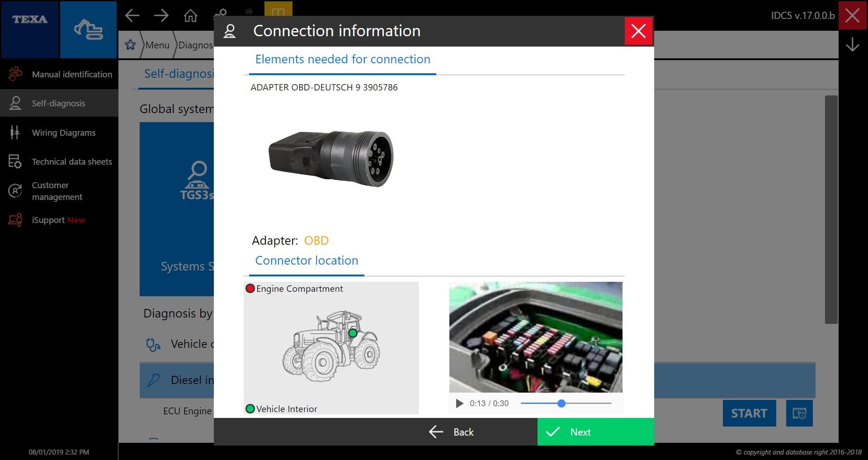868x460 pixels.
Task: Open Customer management sidebar icon
Action: pos(15,191)
